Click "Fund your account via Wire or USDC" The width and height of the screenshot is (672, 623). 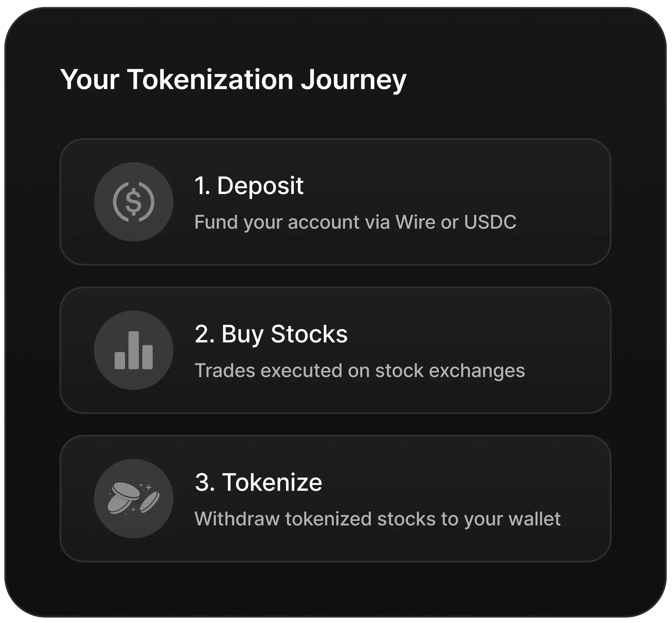(355, 222)
